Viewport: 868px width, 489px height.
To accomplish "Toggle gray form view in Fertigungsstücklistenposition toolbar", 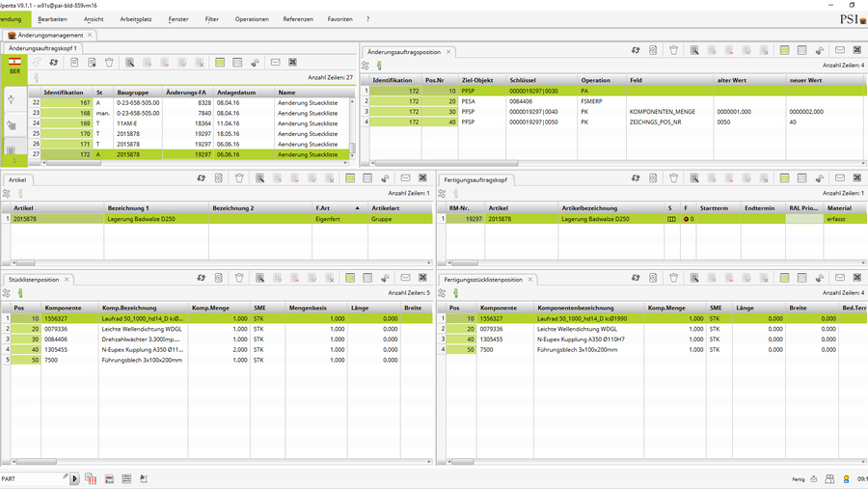I will click(x=801, y=278).
